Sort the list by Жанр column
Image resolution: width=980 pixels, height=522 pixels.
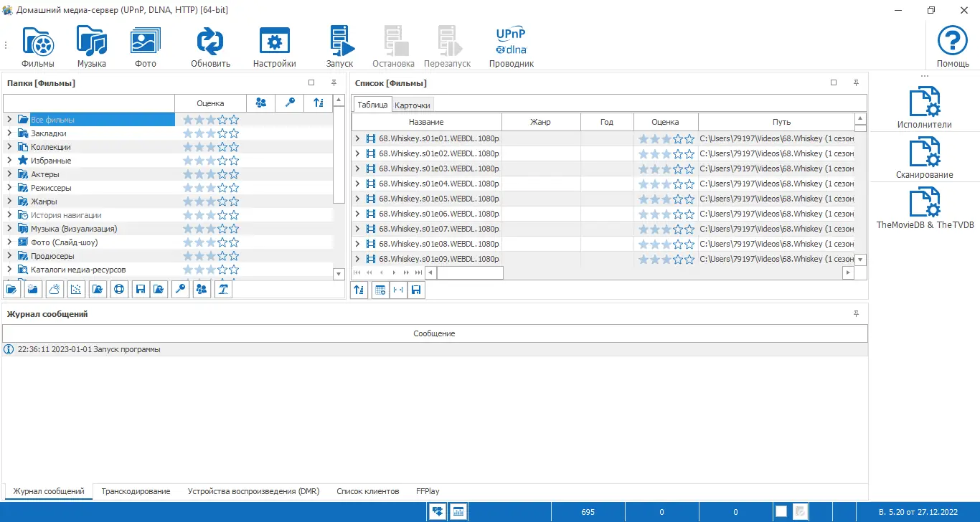coord(541,122)
